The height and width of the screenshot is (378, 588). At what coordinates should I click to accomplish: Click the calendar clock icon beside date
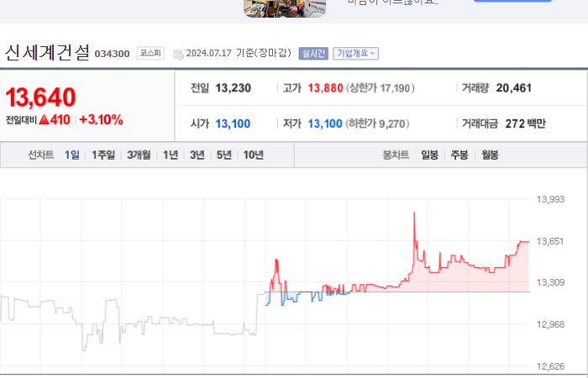(178, 55)
